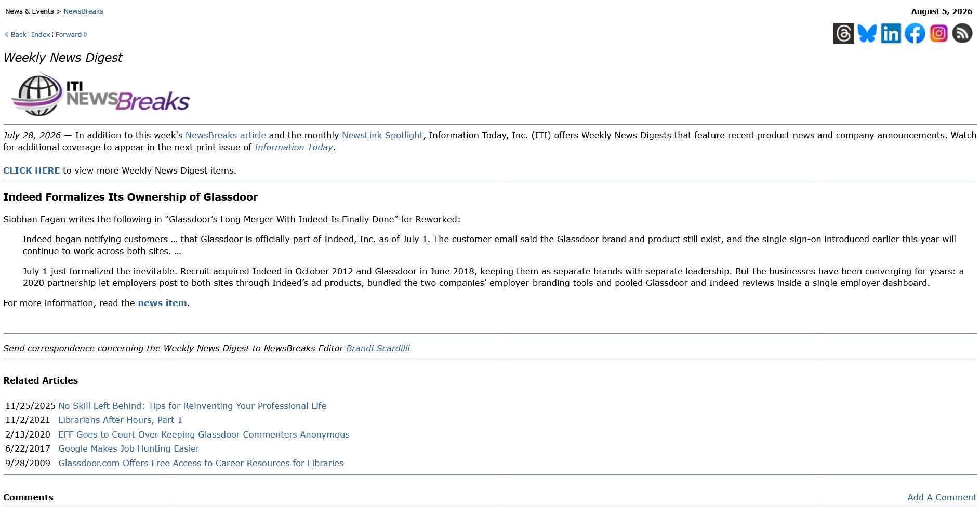Visit the LinkedIn icon link
Screen dimensions: 980x515
coord(891,33)
